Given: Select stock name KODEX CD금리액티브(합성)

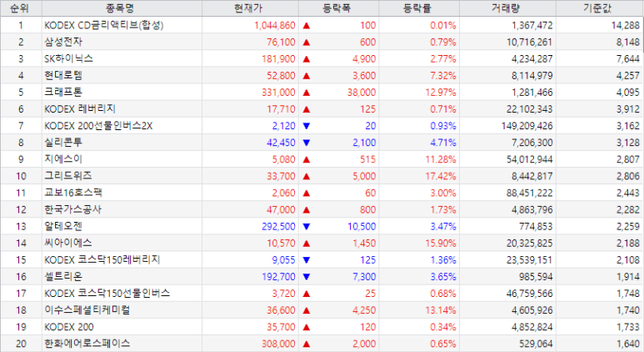Looking at the screenshot, I should click(x=104, y=26).
